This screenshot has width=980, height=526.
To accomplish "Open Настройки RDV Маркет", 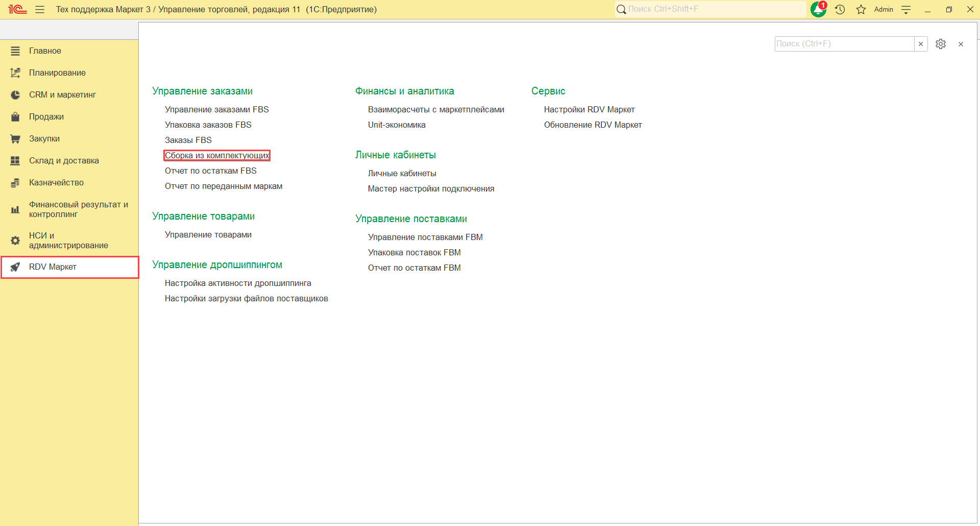I will [x=590, y=110].
